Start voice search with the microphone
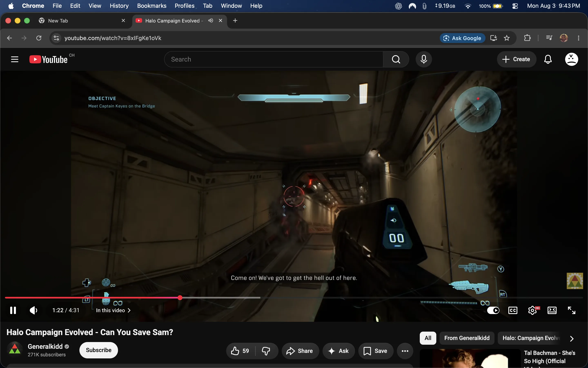The width and height of the screenshot is (588, 368). point(424,59)
